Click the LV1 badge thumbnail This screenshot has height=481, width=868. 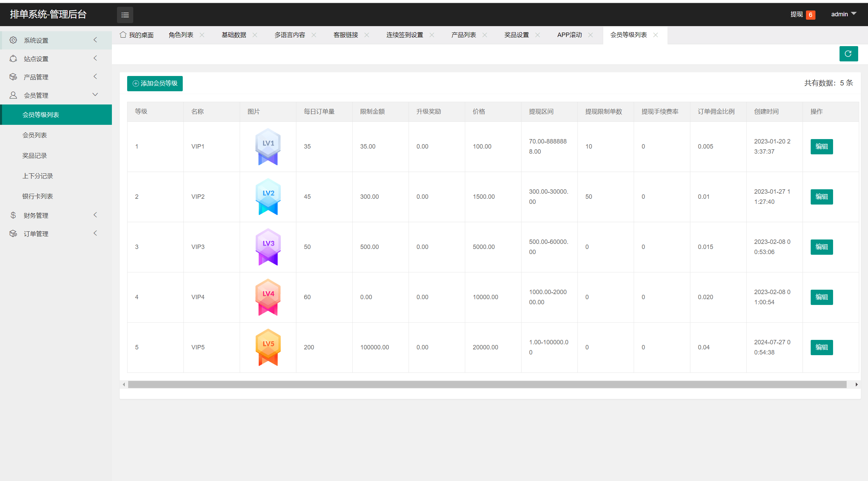click(268, 146)
